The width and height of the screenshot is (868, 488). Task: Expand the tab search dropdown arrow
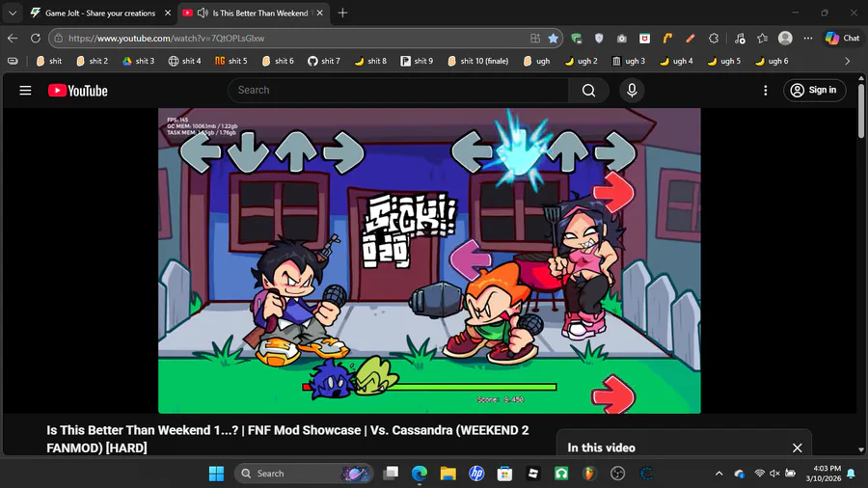pyautogui.click(x=13, y=13)
